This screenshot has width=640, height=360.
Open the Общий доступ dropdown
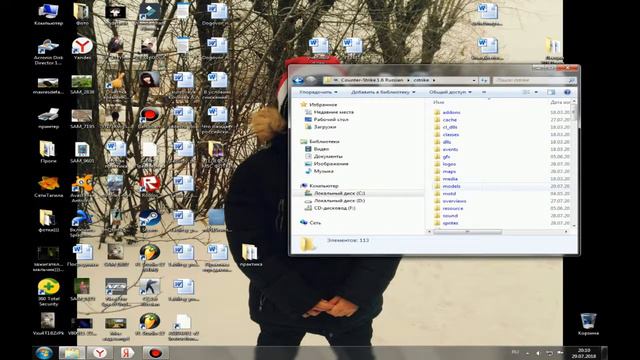(x=450, y=92)
